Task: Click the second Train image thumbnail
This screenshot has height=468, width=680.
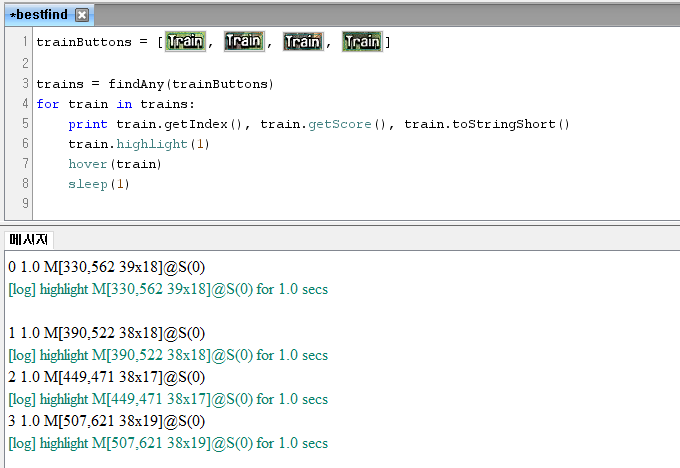Action: pyautogui.click(x=244, y=42)
